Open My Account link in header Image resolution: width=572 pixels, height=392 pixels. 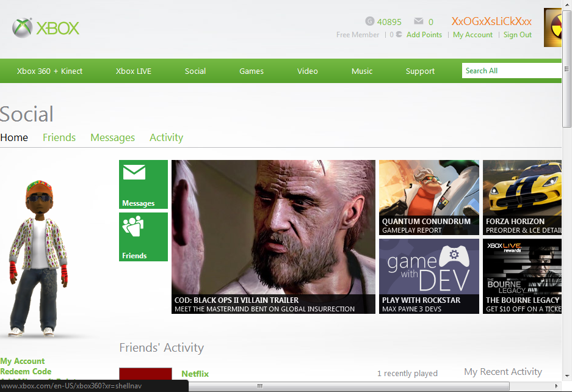tap(472, 35)
